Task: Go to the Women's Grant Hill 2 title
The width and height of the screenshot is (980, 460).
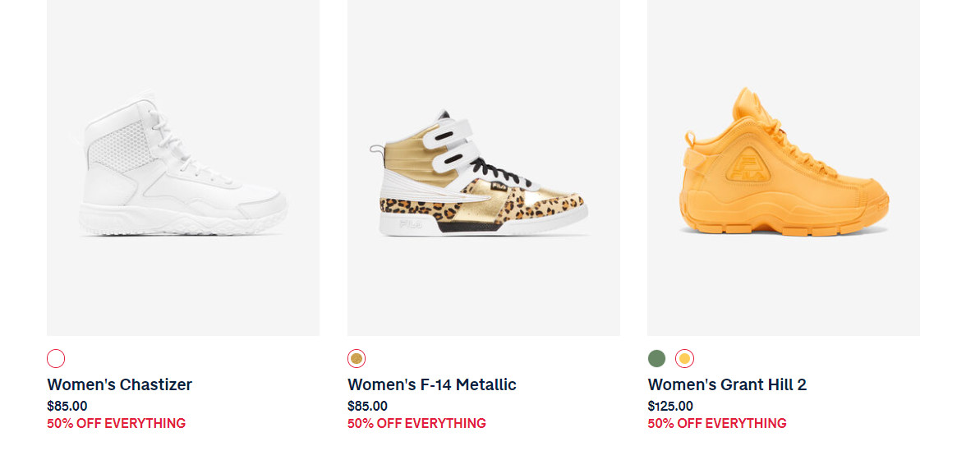Action: 727,384
